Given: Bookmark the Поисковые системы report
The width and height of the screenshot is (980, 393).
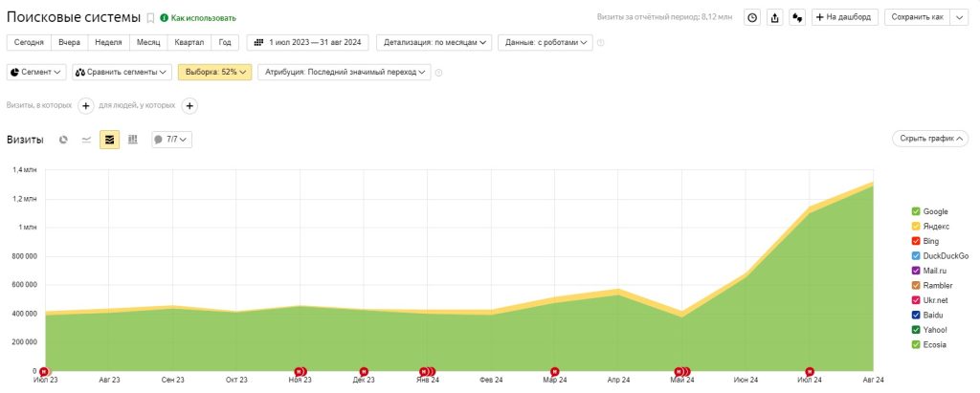Looking at the screenshot, I should [x=150, y=18].
